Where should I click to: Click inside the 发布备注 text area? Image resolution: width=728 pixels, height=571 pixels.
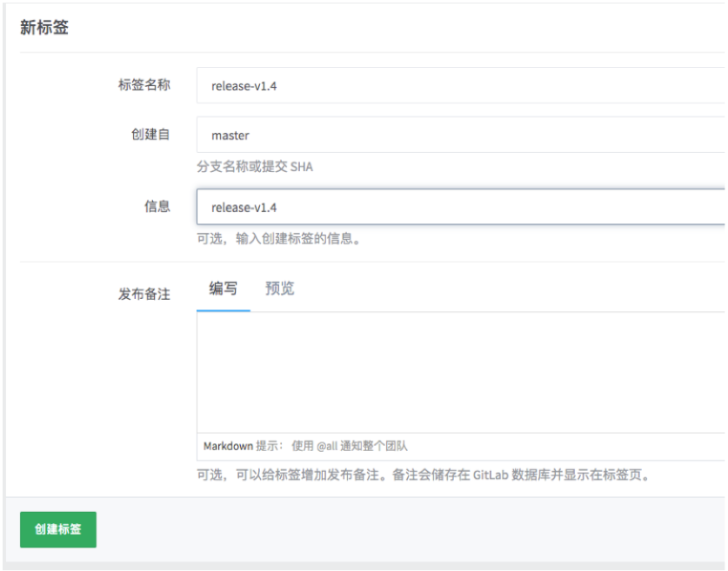[x=462, y=373]
